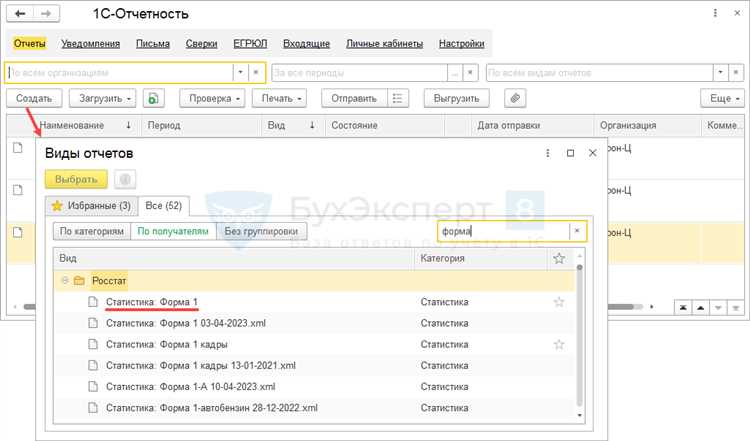
Task: Open Еще dropdown menu
Action: pyautogui.click(x=722, y=98)
